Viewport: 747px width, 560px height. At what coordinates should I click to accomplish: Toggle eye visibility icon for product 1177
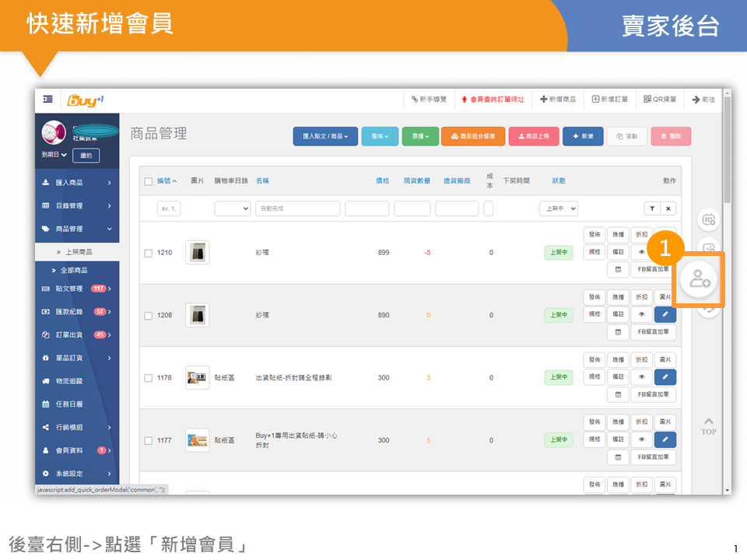(x=641, y=439)
